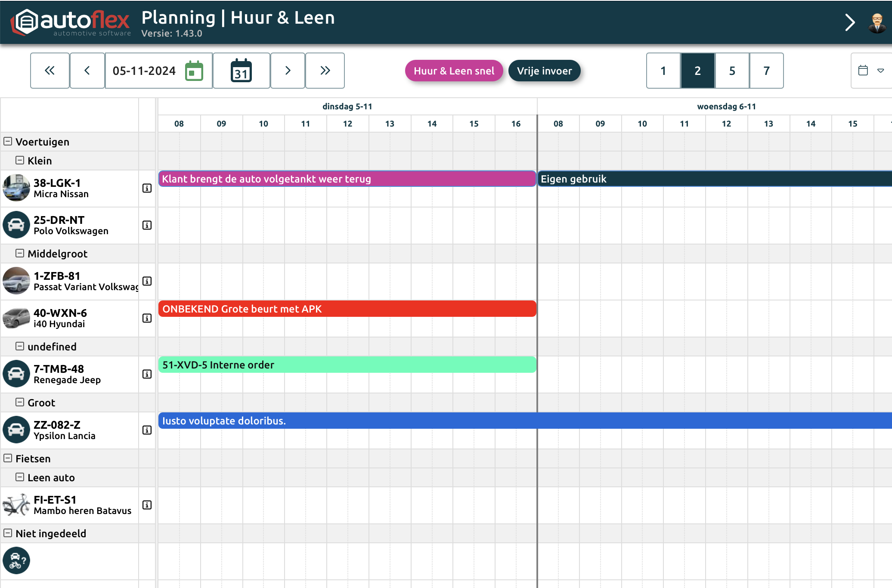Switch to 7-day view
The image size is (892, 588).
point(766,71)
